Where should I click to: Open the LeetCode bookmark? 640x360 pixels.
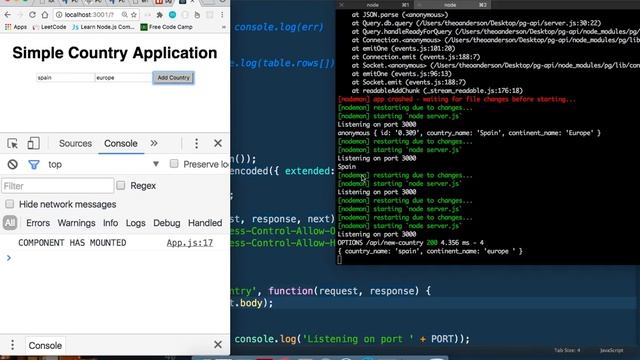(49, 27)
